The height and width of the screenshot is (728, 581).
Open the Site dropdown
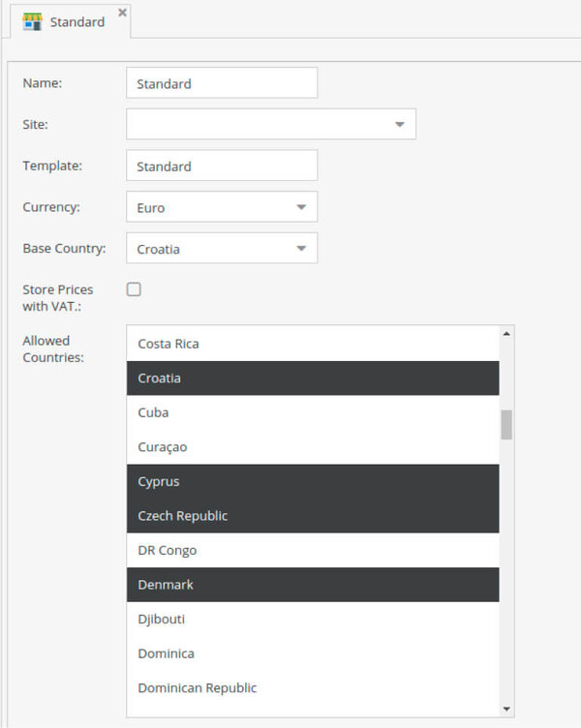point(271,124)
